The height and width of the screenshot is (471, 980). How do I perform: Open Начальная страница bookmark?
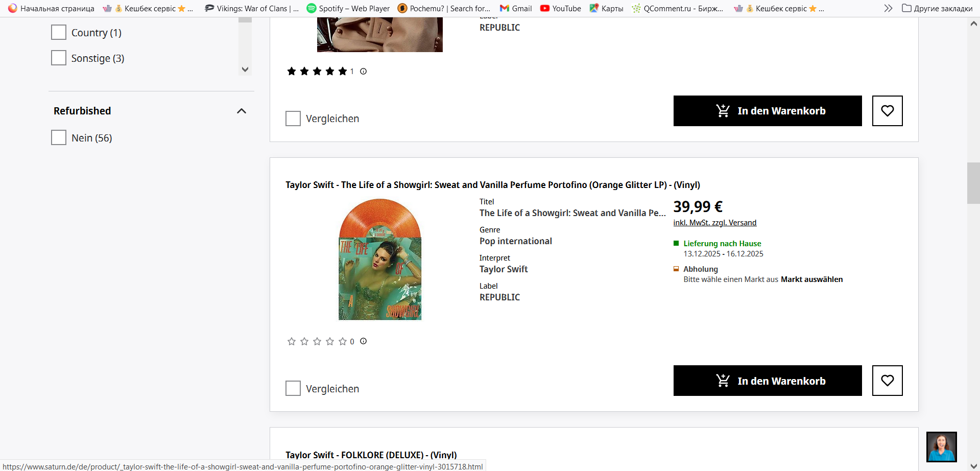click(x=51, y=8)
